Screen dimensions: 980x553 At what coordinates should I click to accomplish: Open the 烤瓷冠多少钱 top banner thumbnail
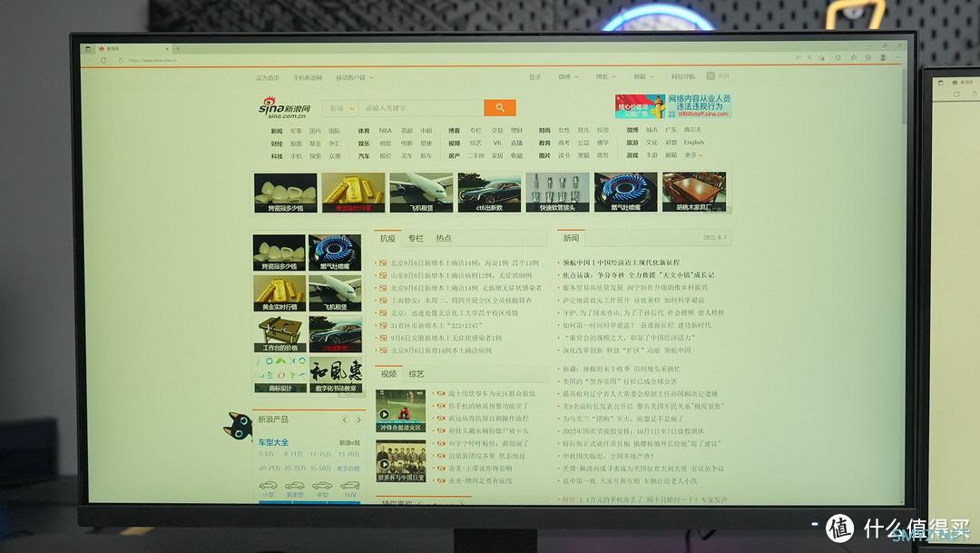[285, 193]
